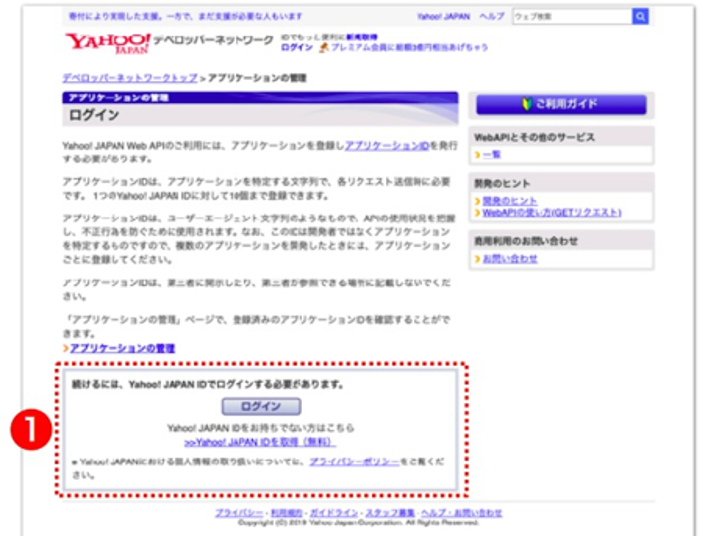
Task: Open WebAPIの使い方(GETリクエスト) link
Action: tap(552, 212)
